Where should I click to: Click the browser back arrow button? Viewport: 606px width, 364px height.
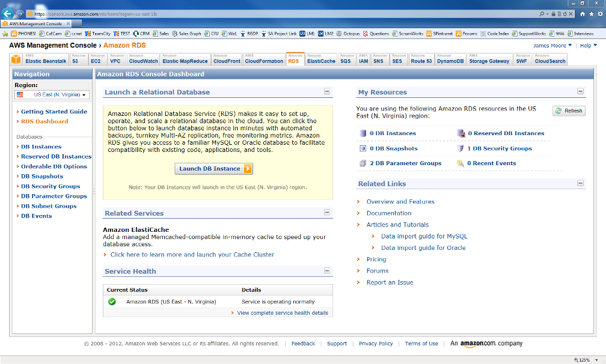click(7, 13)
